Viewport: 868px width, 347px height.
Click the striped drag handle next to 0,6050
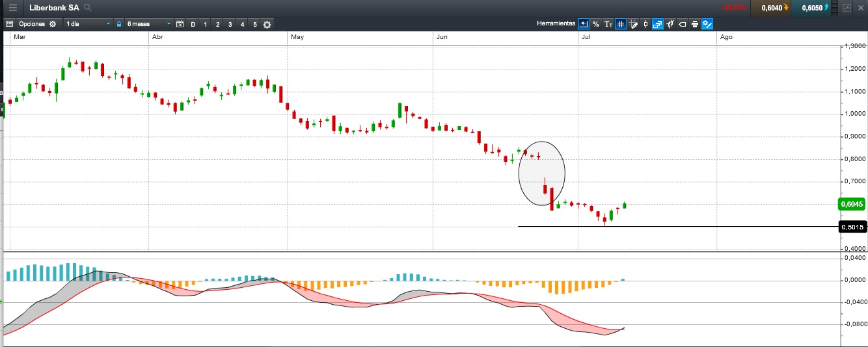point(835,8)
